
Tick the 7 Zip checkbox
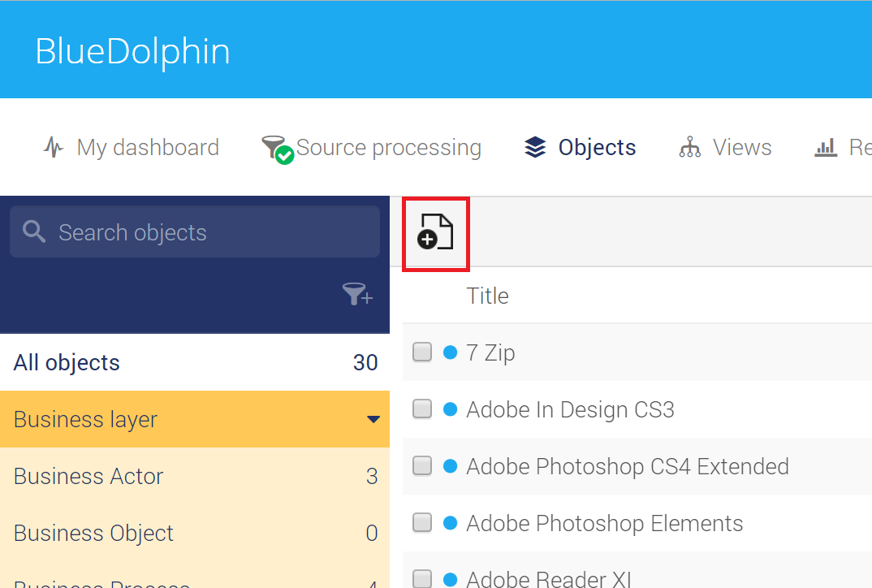pos(422,352)
